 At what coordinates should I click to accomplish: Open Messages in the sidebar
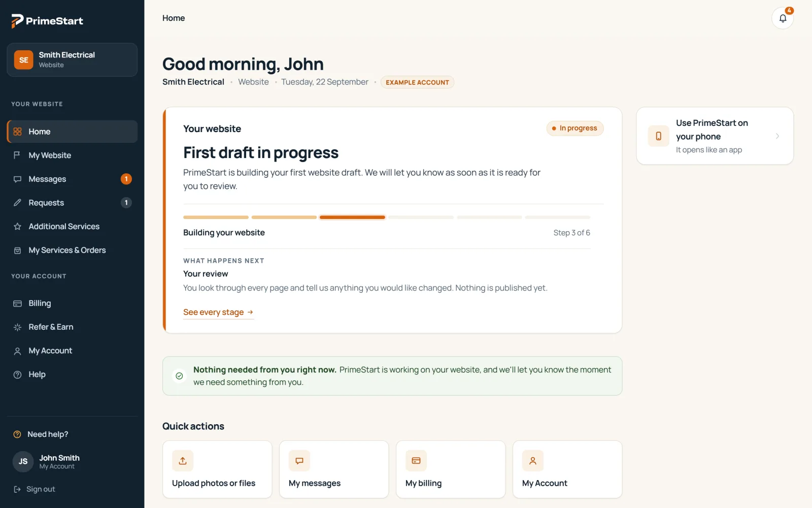pos(72,179)
